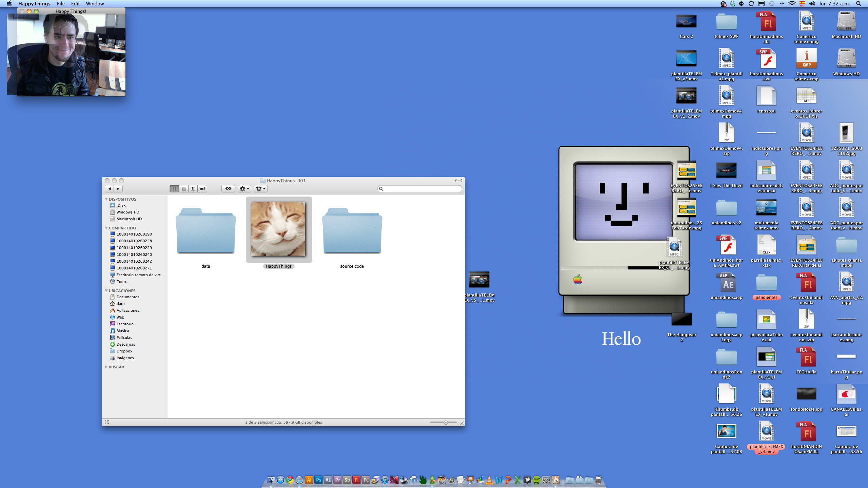Switch Finder to Cover Flow view
This screenshot has height=488, width=868.
tap(202, 189)
